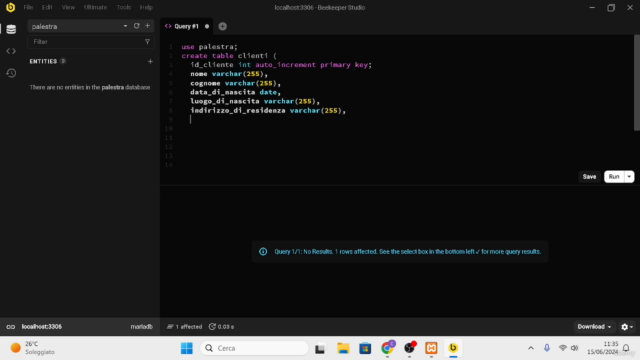Add a new entity with plus icon
This screenshot has width=640, height=360.
(150, 61)
